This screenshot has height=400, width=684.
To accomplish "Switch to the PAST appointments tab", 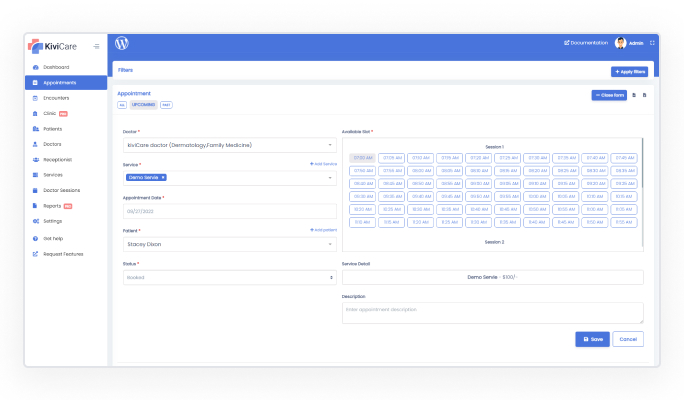I will click(166, 105).
